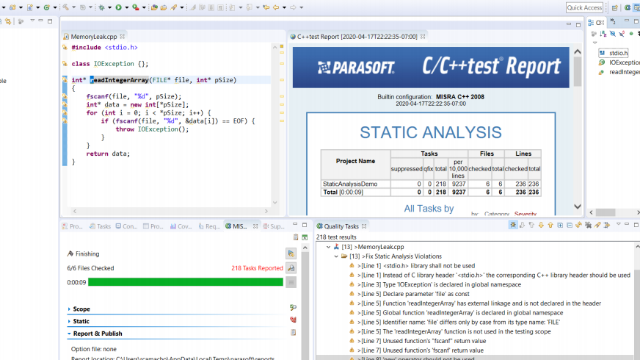Click the Debug bug icon in toolbar

[x=102, y=7]
